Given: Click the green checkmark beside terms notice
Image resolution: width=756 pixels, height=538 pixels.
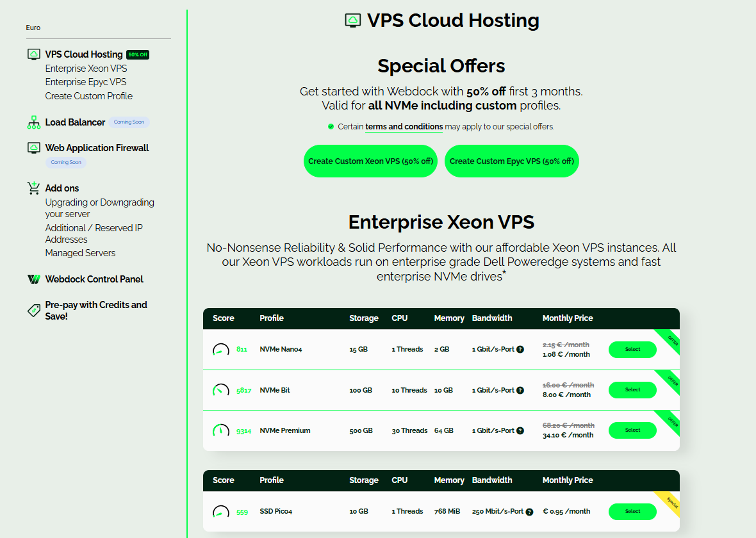Looking at the screenshot, I should point(331,127).
